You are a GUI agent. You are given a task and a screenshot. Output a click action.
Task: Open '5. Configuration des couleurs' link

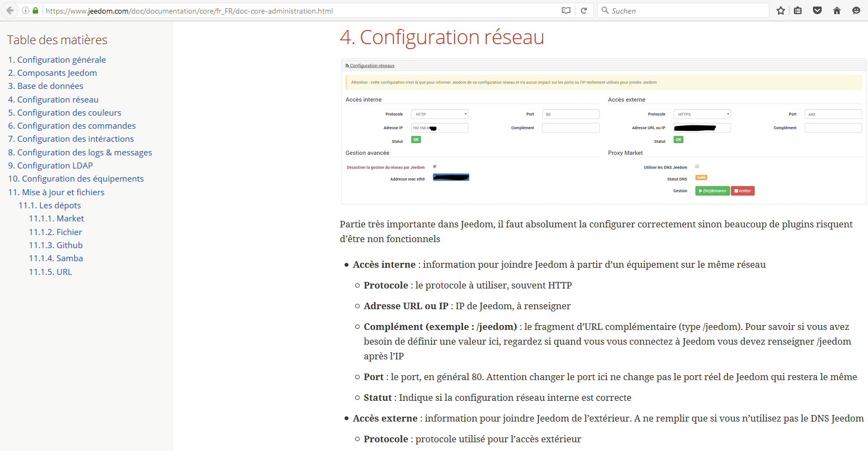pyautogui.click(x=65, y=112)
